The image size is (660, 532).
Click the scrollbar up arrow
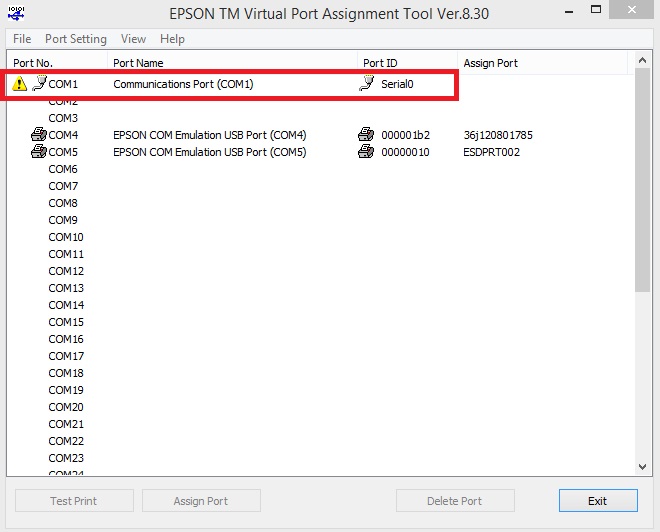coord(642,60)
